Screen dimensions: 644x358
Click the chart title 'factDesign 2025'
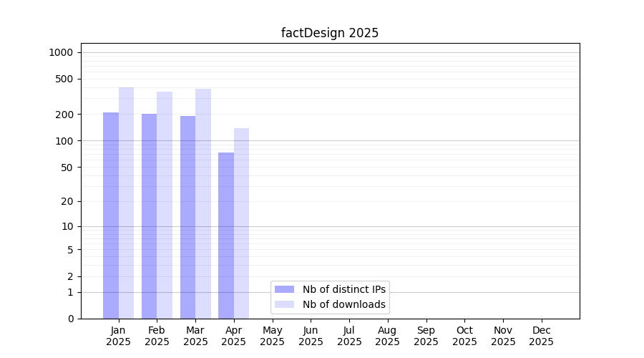click(330, 33)
